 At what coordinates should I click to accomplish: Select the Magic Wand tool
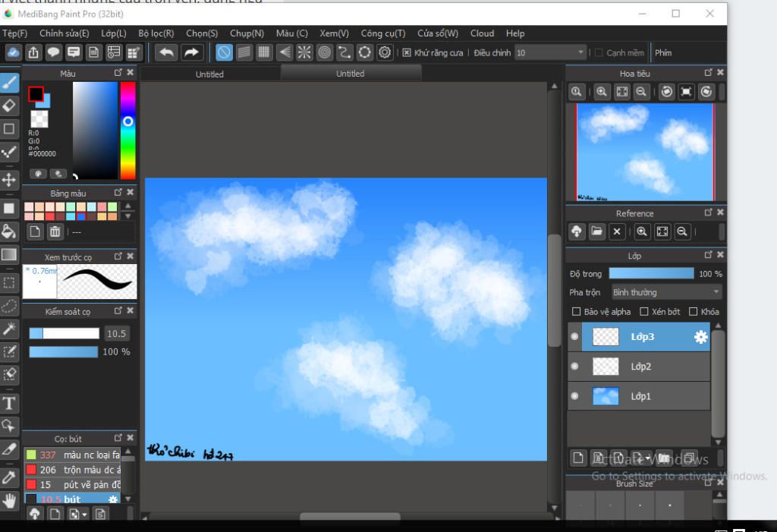pos(9,328)
